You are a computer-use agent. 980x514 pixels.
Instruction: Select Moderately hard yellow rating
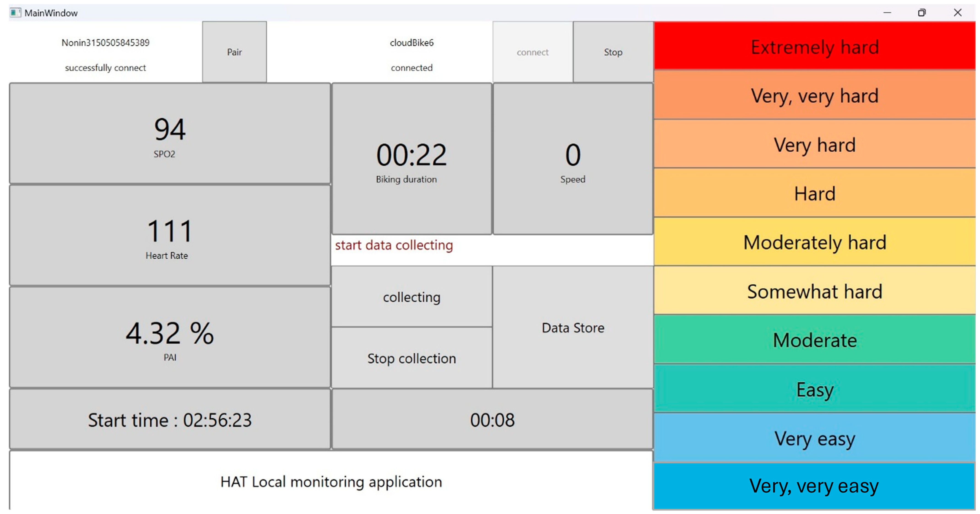[x=814, y=242]
